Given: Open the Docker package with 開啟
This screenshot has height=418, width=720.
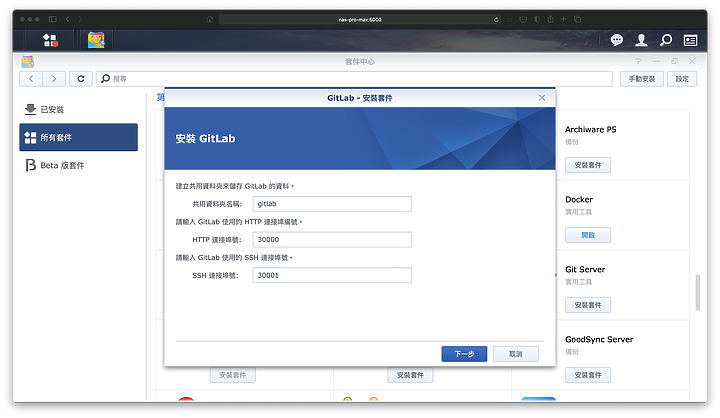Looking at the screenshot, I should coord(588,235).
